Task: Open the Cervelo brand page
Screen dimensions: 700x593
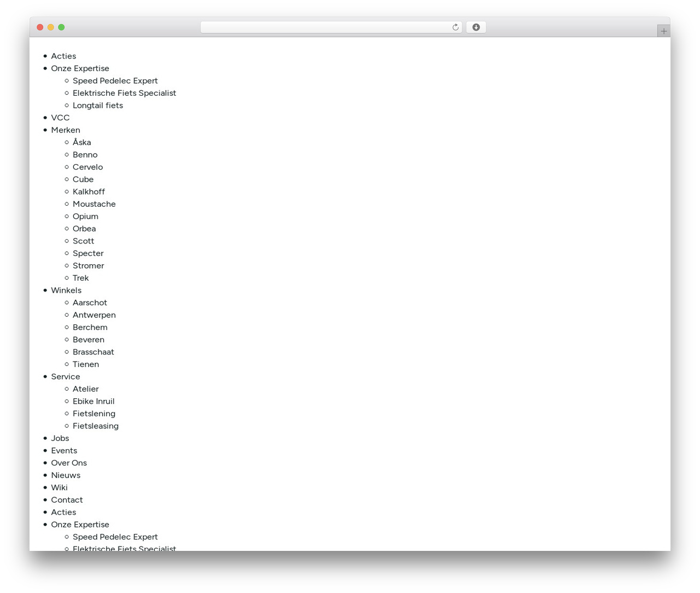Action: tap(88, 167)
